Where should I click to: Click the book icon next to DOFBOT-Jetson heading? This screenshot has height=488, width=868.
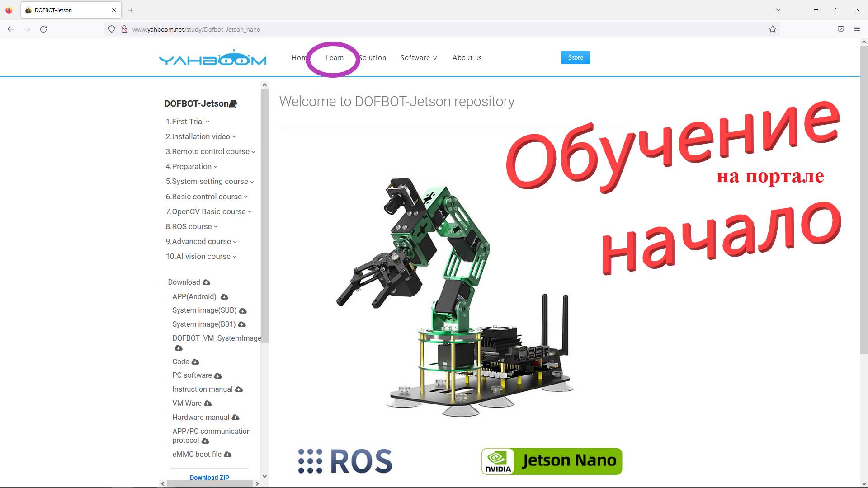pos(233,103)
